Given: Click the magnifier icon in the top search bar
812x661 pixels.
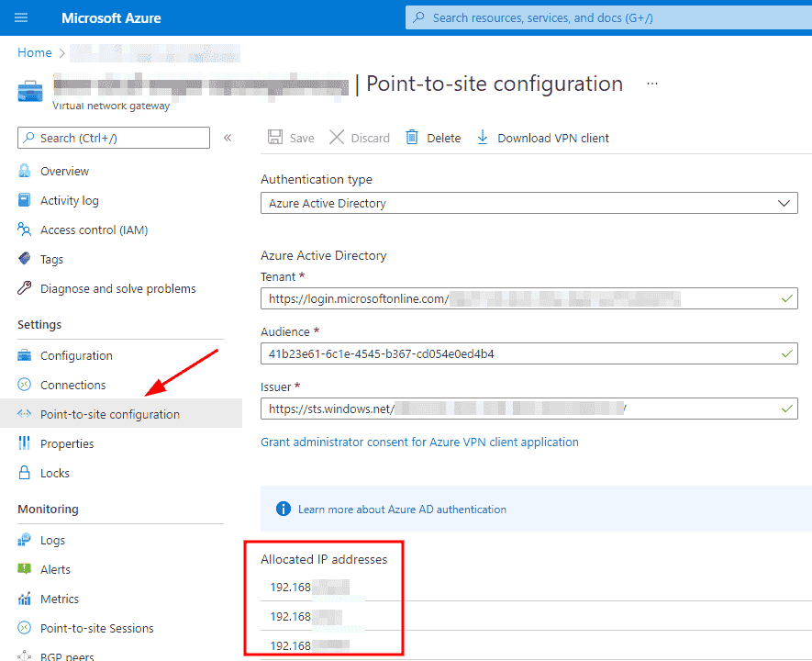Looking at the screenshot, I should click(x=418, y=17).
